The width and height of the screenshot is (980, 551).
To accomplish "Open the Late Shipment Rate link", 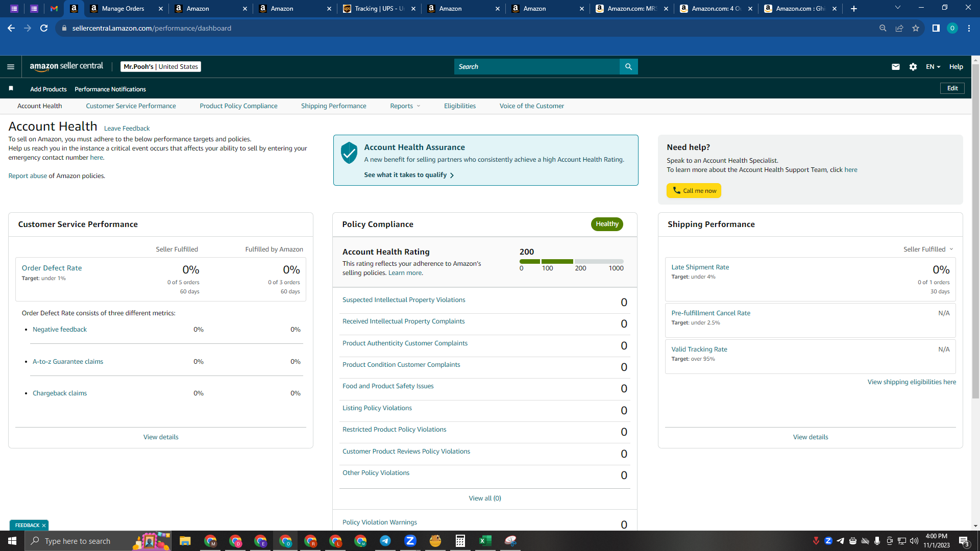I will (700, 267).
